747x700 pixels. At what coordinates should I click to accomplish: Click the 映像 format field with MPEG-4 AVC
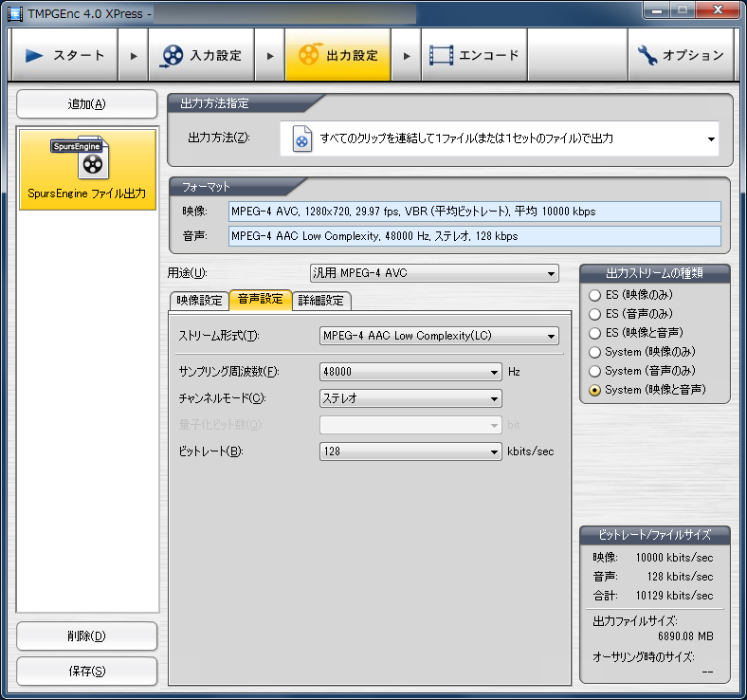coord(475,212)
